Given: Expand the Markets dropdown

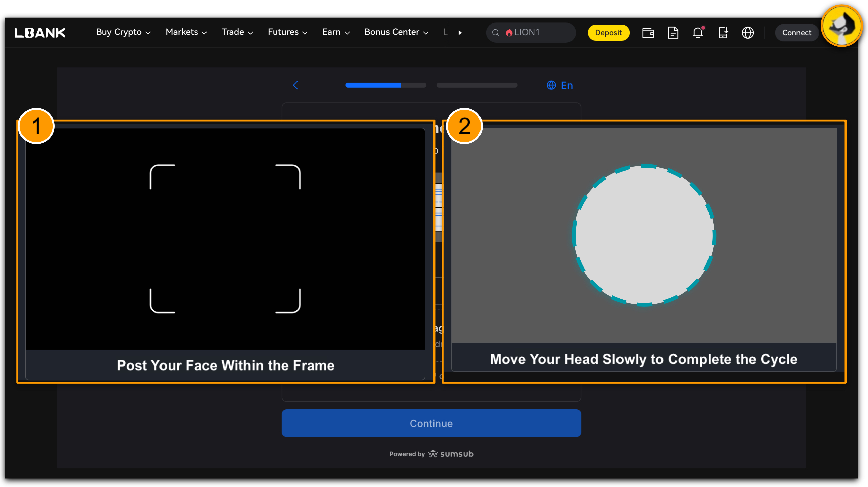Looking at the screenshot, I should click(x=186, y=32).
